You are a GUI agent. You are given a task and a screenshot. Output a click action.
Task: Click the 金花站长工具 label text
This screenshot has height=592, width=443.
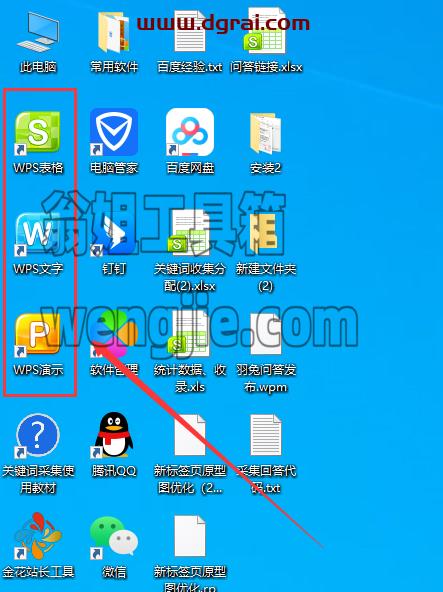pyautogui.click(x=38, y=572)
